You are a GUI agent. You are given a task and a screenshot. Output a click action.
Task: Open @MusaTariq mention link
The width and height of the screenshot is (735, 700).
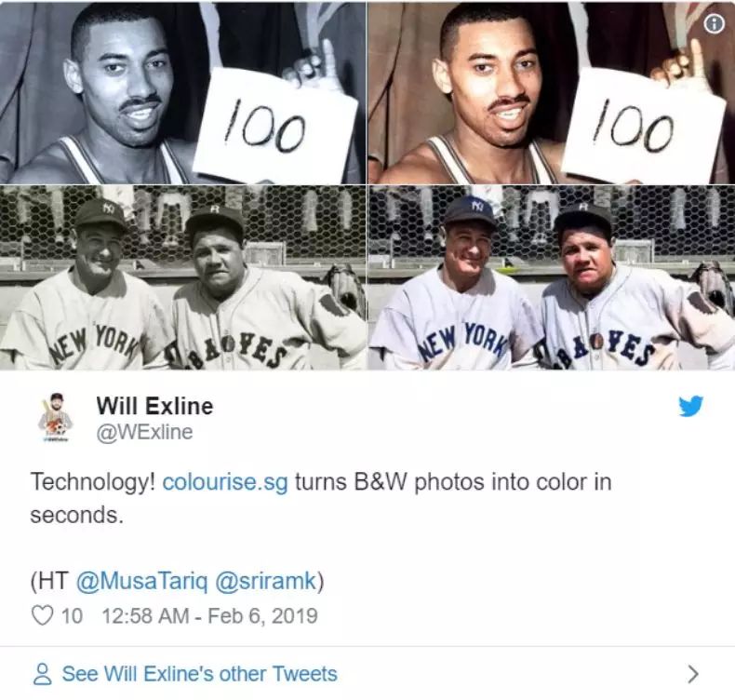click(x=141, y=581)
